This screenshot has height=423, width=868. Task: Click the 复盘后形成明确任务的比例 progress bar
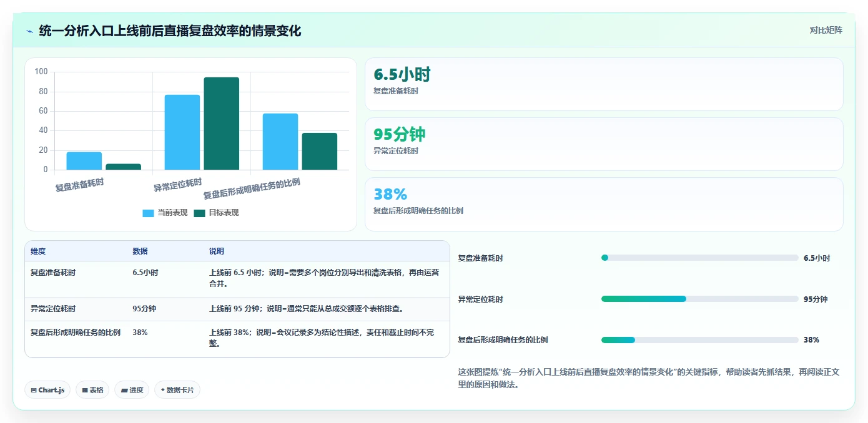pos(700,340)
